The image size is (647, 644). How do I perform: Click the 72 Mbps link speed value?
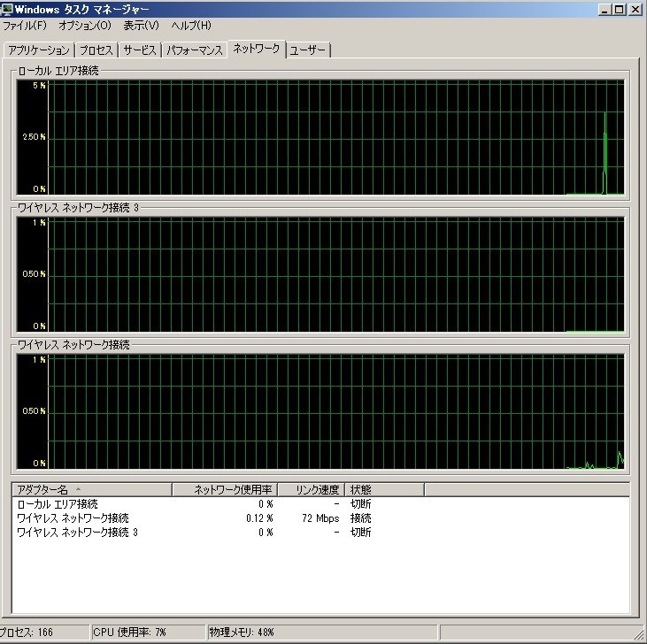click(320, 518)
